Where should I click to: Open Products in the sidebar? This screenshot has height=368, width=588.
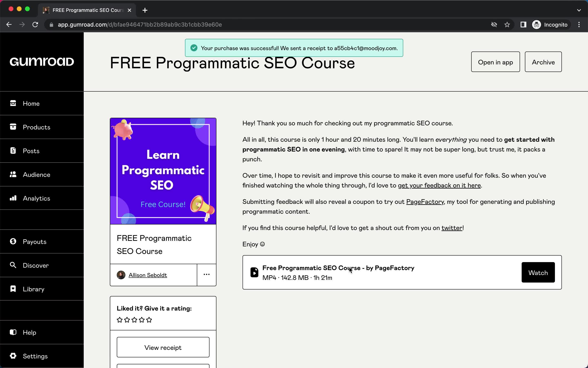[42, 127]
